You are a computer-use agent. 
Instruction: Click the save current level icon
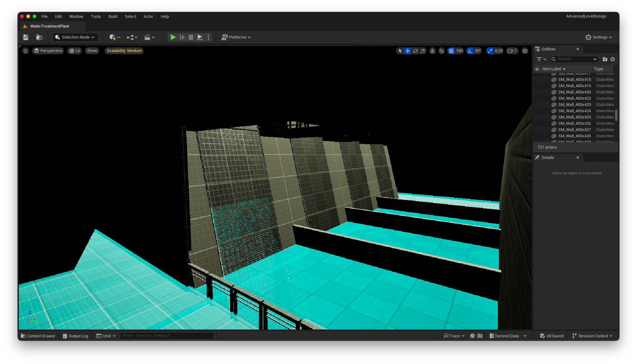(26, 37)
